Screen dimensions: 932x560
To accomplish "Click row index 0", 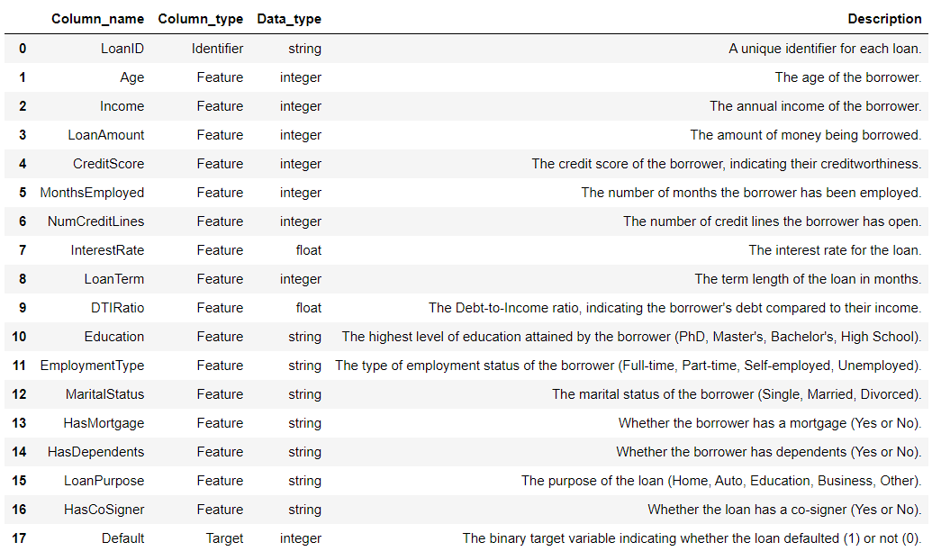I will click(x=23, y=49).
